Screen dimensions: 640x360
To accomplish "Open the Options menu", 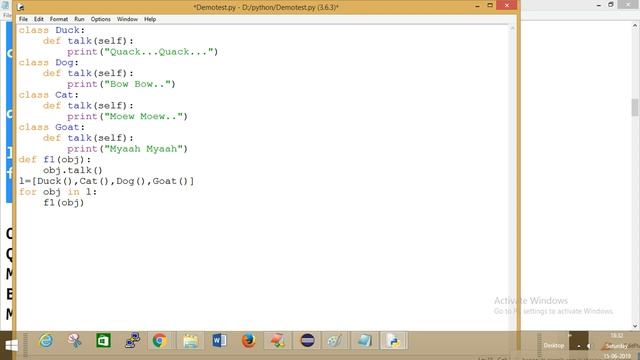I will (x=100, y=19).
